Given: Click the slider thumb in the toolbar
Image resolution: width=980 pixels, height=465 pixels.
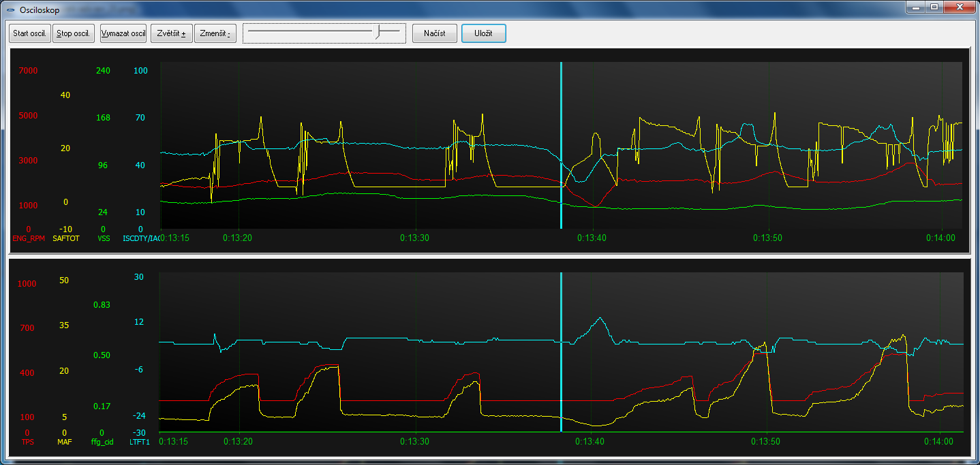Looking at the screenshot, I should (x=378, y=33).
